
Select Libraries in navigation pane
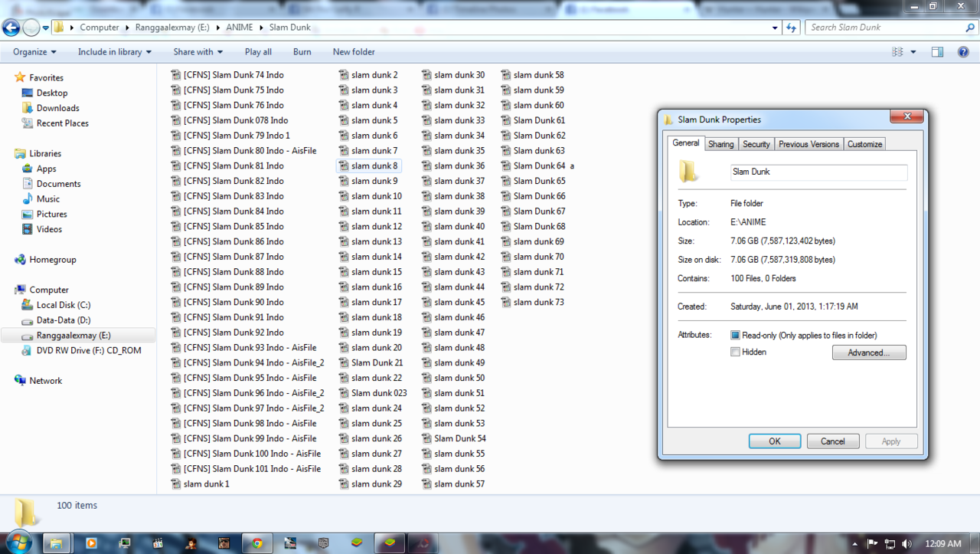point(45,153)
